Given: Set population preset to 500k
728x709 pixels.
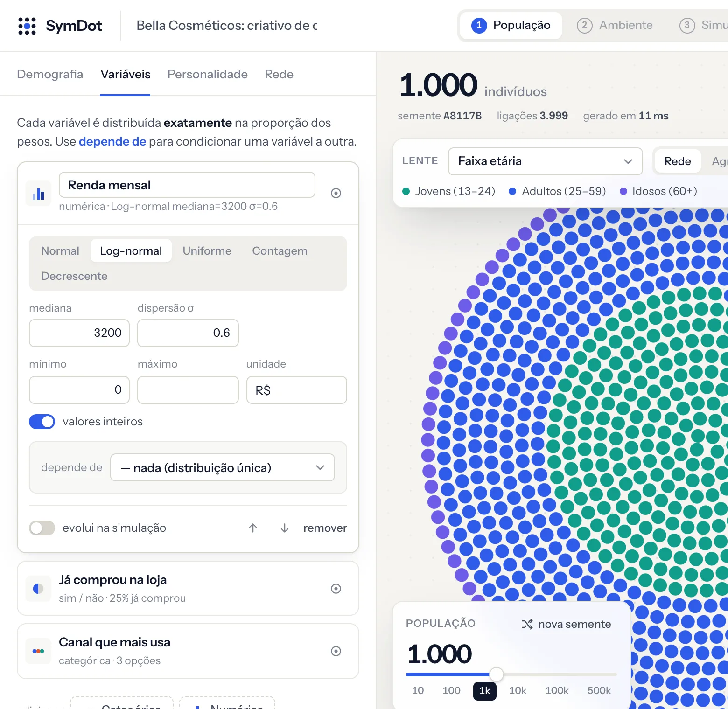Looking at the screenshot, I should (599, 690).
